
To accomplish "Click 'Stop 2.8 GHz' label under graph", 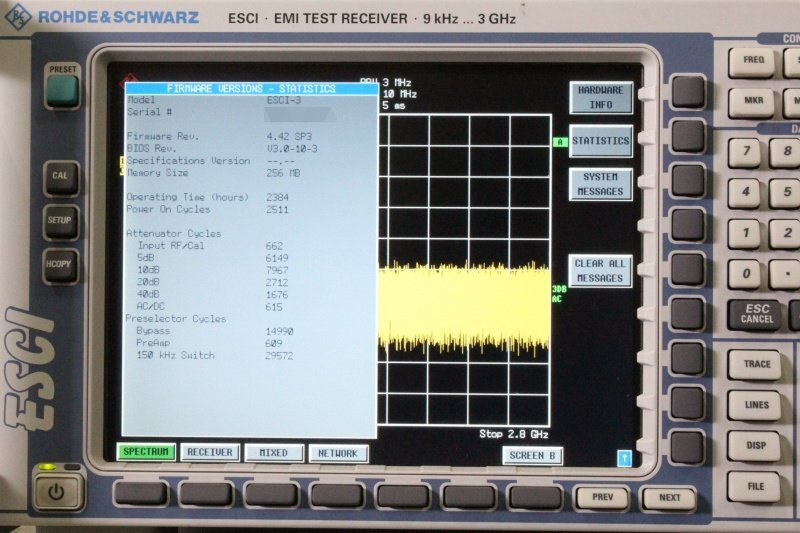I will point(514,434).
